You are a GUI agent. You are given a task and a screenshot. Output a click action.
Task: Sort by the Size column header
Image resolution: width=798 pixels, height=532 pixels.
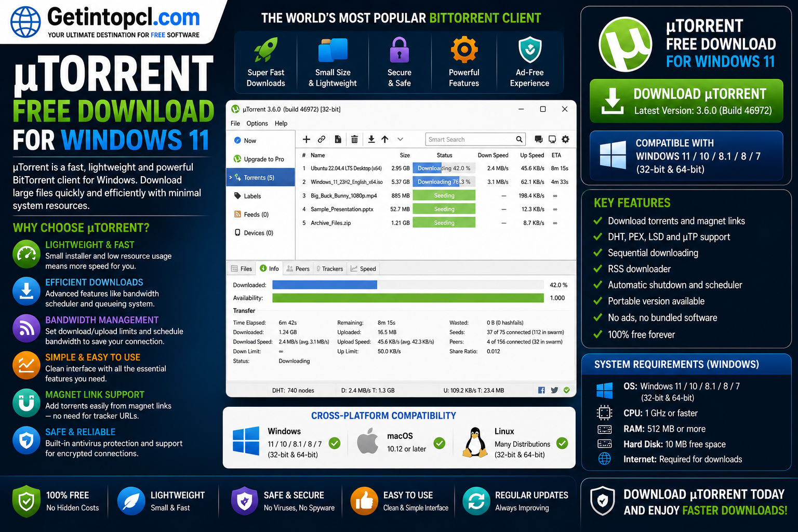click(405, 155)
